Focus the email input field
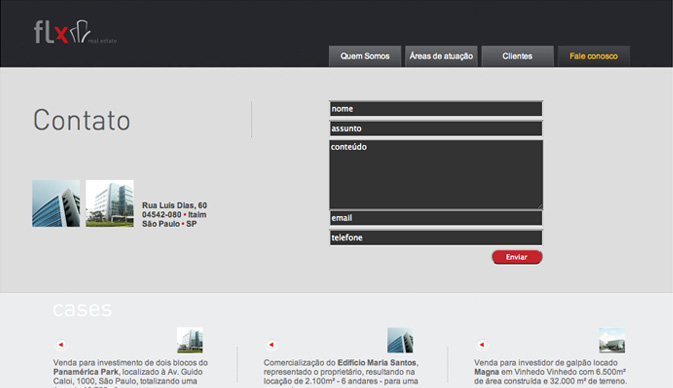The height and width of the screenshot is (388, 673). (436, 218)
